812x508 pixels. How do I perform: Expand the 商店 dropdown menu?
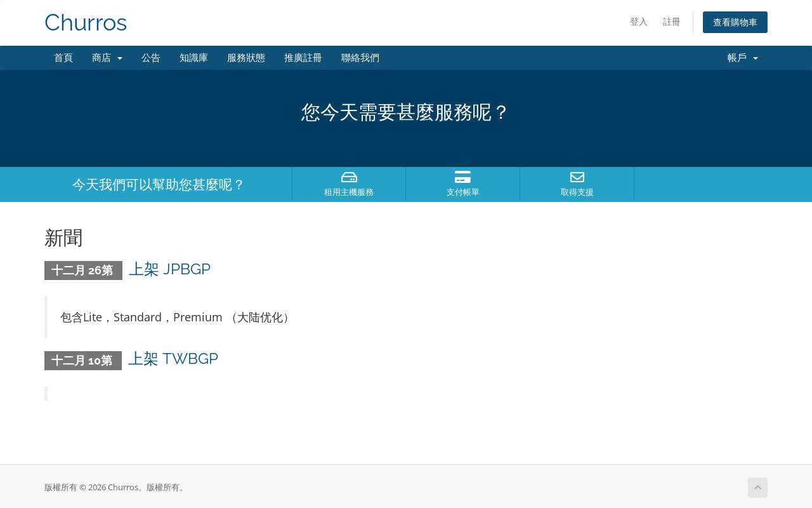[x=107, y=58]
